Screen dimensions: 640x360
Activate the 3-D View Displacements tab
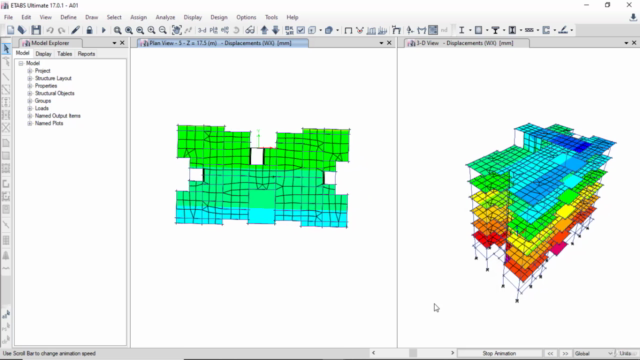[x=464, y=43]
